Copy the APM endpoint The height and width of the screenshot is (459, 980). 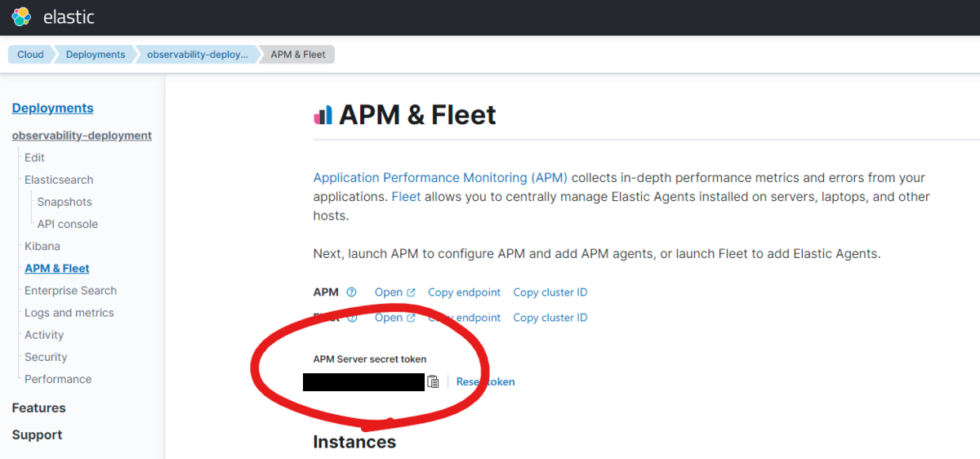point(464,292)
